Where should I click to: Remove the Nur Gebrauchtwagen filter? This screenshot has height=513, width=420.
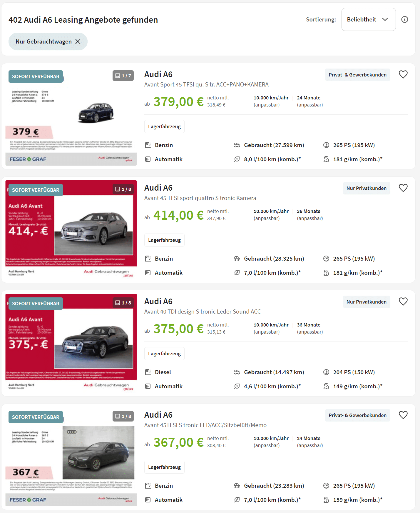coord(78,41)
